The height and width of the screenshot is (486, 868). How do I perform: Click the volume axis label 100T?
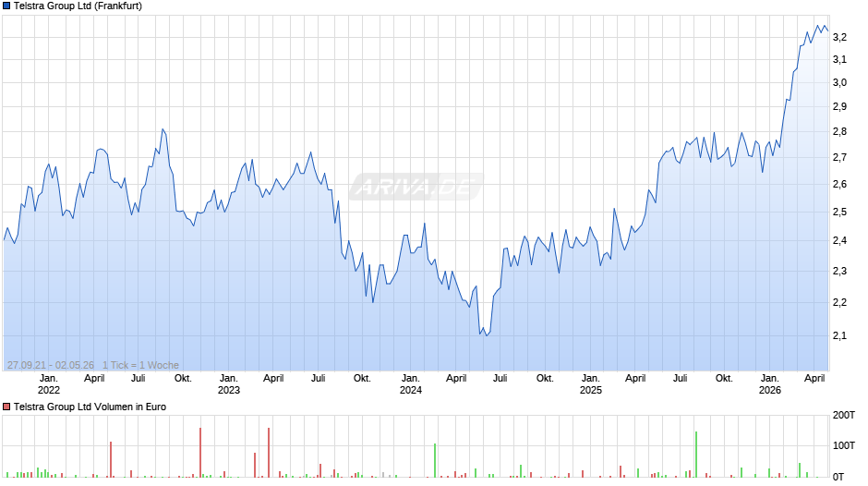pos(844,445)
